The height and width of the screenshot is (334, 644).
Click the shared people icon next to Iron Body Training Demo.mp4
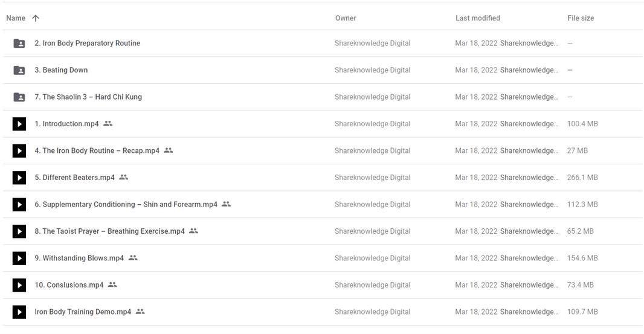point(140,312)
